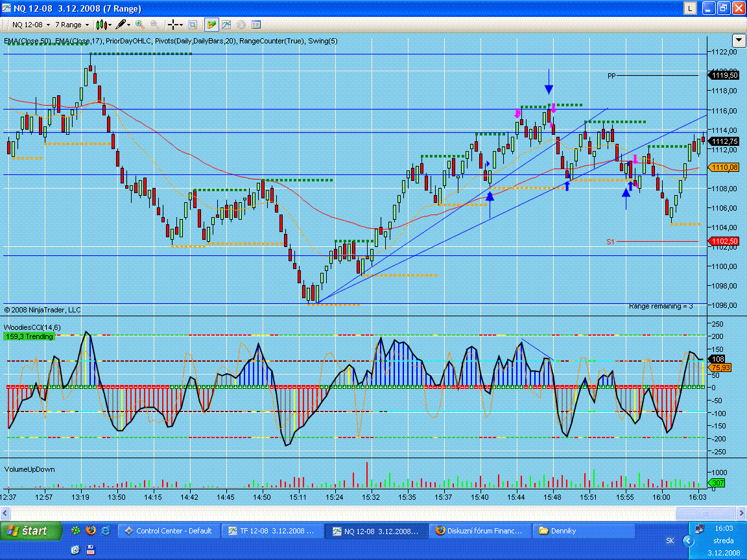Open the chart properties icon
The image size is (747, 560).
tap(256, 25)
